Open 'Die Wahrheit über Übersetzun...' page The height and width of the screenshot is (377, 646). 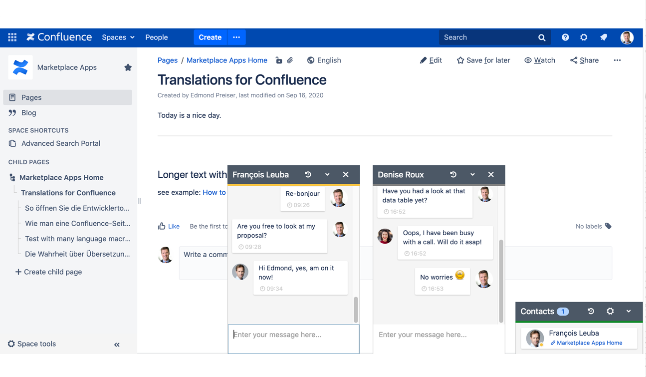(77, 254)
